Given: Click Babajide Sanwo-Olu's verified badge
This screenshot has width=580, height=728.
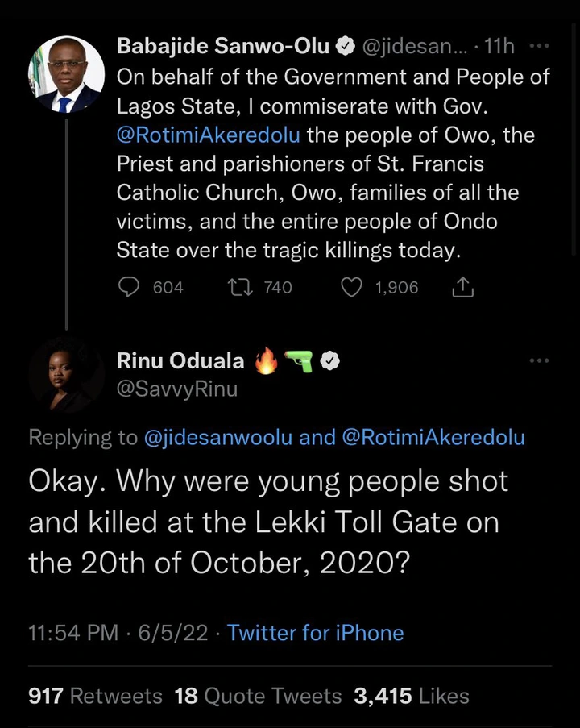Looking at the screenshot, I should (x=344, y=47).
